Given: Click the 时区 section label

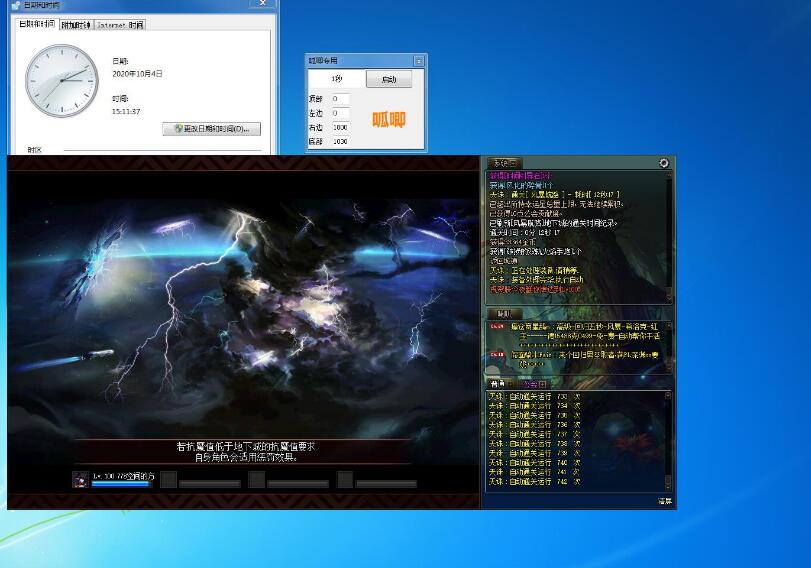Looking at the screenshot, I should (x=35, y=150).
